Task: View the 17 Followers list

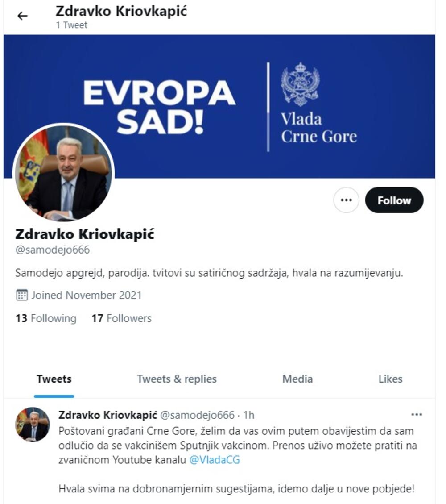Action: point(121,318)
